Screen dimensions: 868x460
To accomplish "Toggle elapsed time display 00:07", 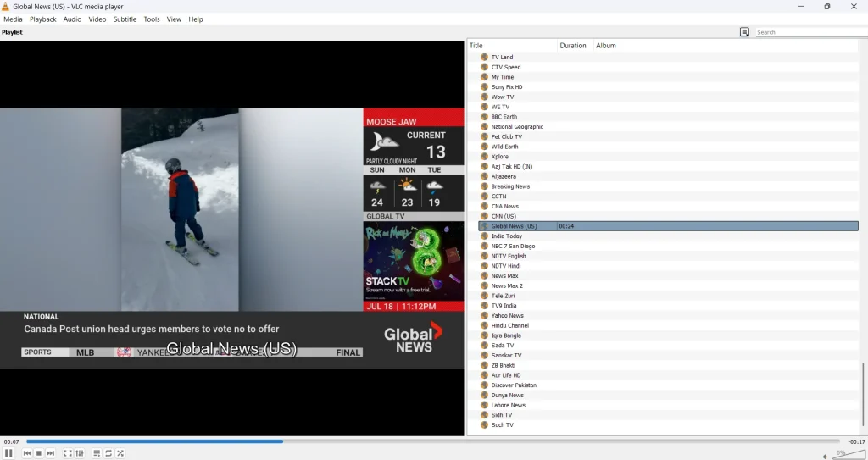I will click(12, 441).
